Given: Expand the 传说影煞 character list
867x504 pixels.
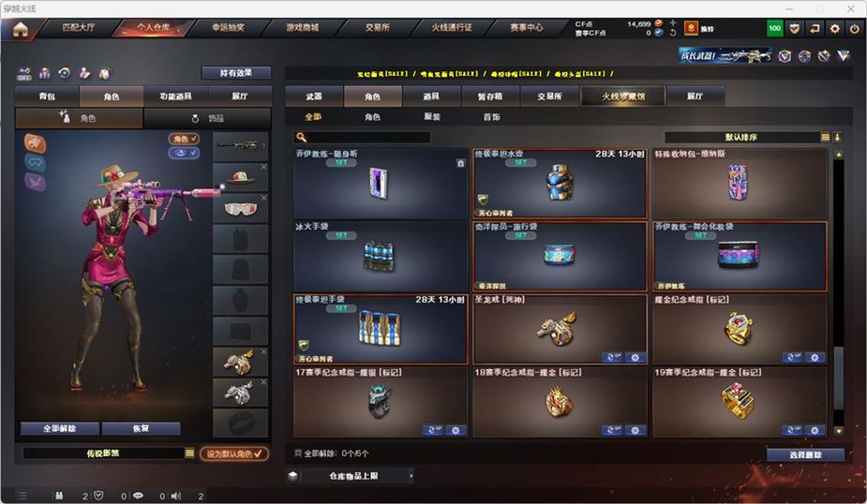Looking at the screenshot, I should click(x=189, y=453).
